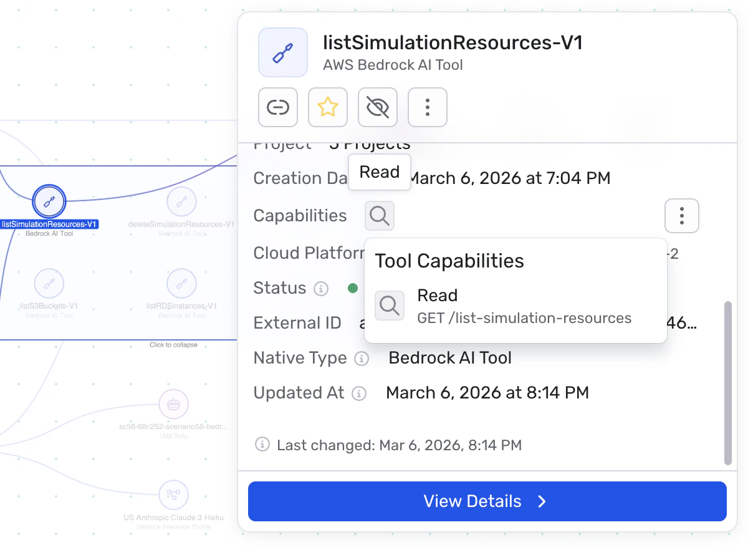Select the listS3Buckets-V1 graph node
748x560 pixels.
coord(49,284)
